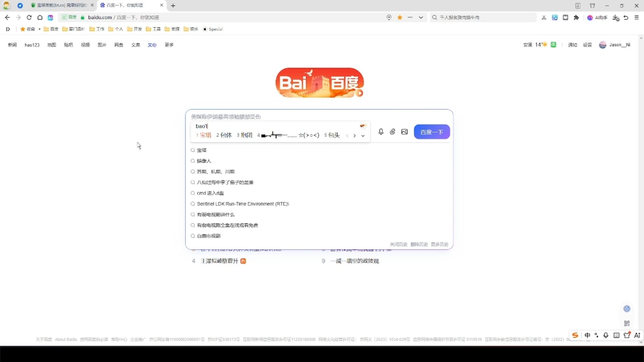
Task: Expand address bar dropdown chevron
Action: (x=421, y=17)
